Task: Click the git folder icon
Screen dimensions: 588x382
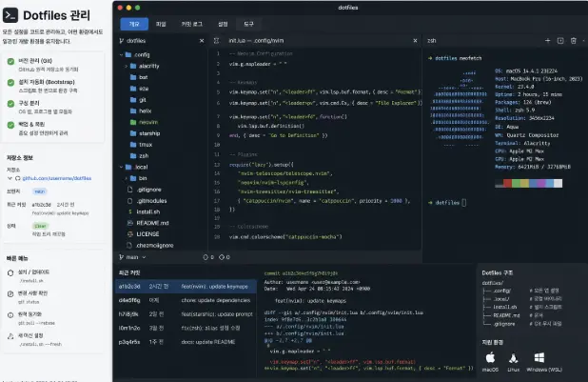Action: coord(133,100)
